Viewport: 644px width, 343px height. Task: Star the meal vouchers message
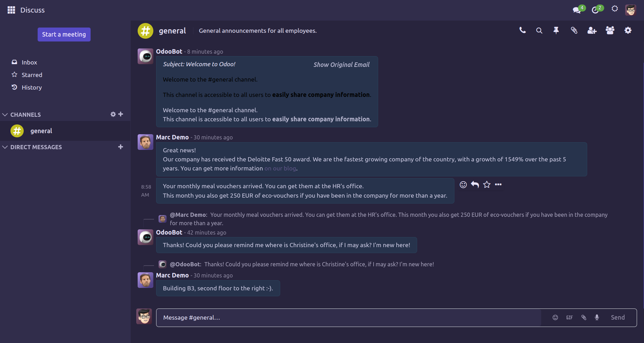click(487, 185)
